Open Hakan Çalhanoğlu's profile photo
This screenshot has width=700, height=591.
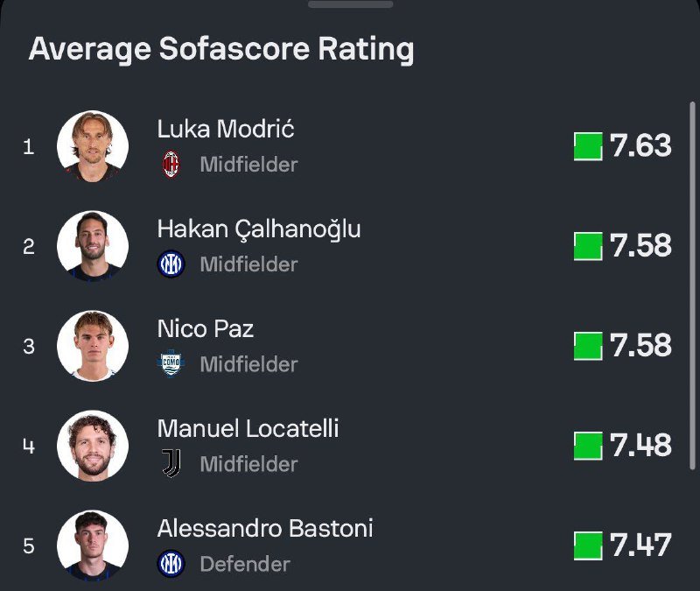[x=93, y=246]
